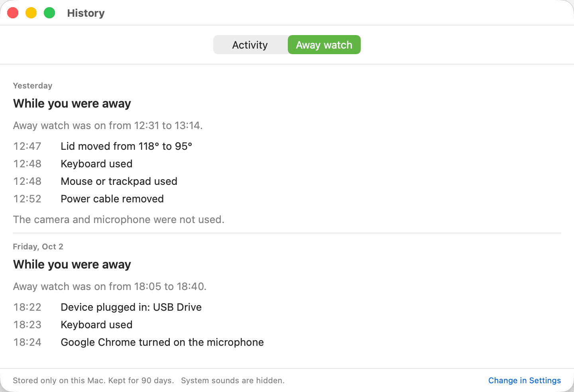This screenshot has height=392, width=574.
Task: Select the 18:23 Keyboard used entry
Action: pos(73,325)
